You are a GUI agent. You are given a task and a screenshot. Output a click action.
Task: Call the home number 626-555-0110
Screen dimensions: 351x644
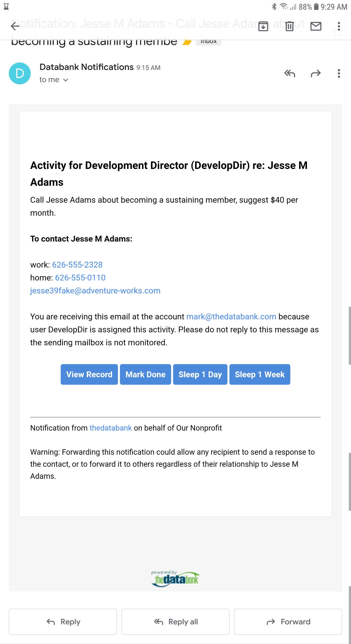[x=80, y=278]
